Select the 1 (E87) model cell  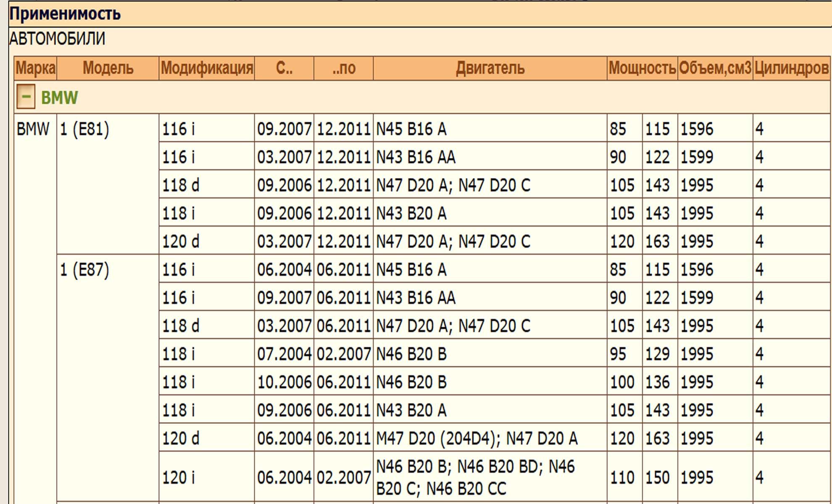84,270
